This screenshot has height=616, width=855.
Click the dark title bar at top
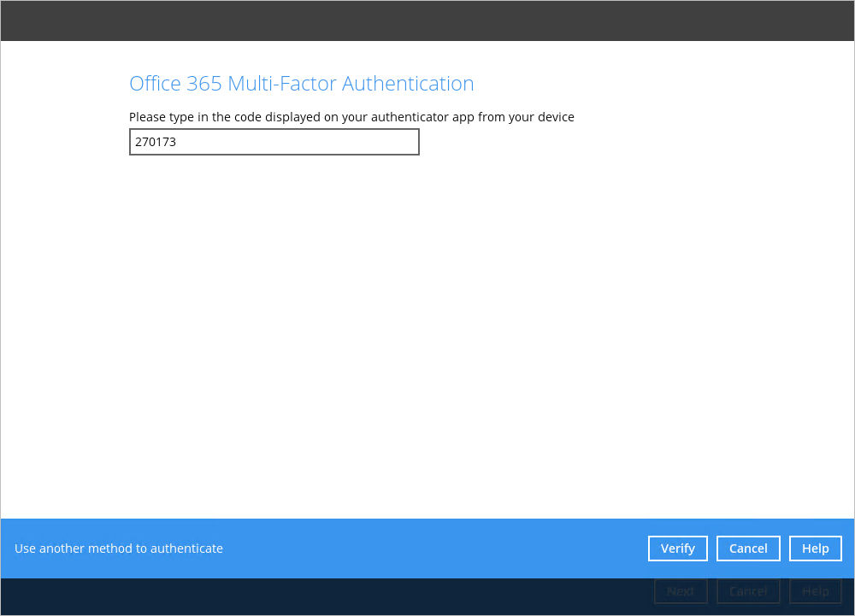click(427, 21)
